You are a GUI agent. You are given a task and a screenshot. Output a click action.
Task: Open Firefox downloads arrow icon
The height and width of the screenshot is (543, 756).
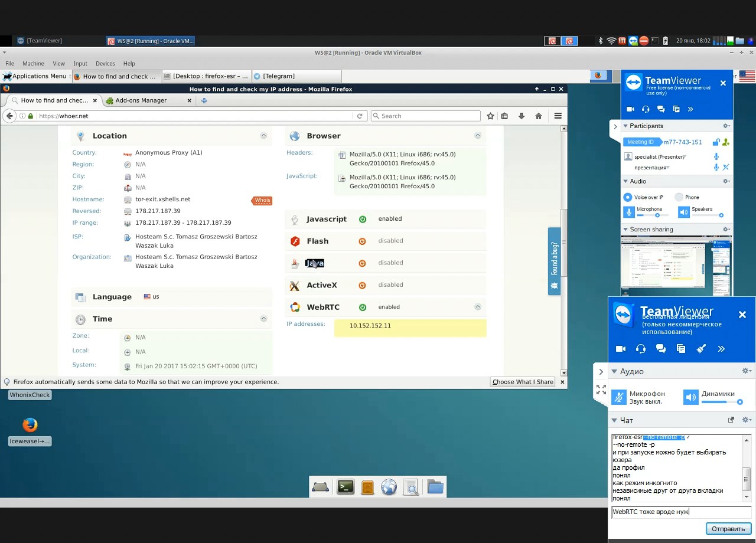521,116
